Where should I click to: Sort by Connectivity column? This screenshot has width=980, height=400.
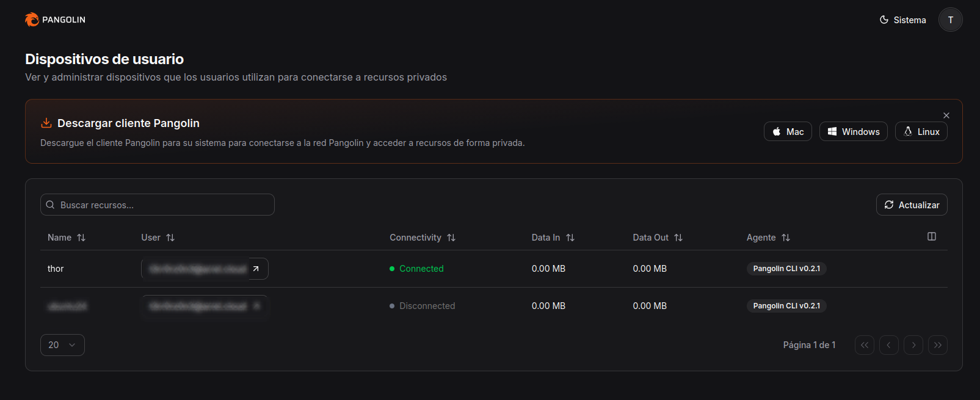(423, 238)
